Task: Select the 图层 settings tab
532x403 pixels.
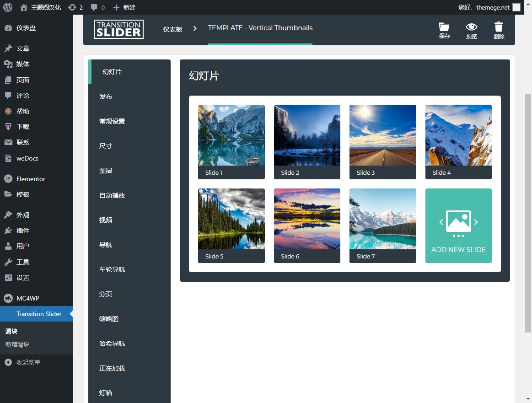Action: (x=129, y=171)
